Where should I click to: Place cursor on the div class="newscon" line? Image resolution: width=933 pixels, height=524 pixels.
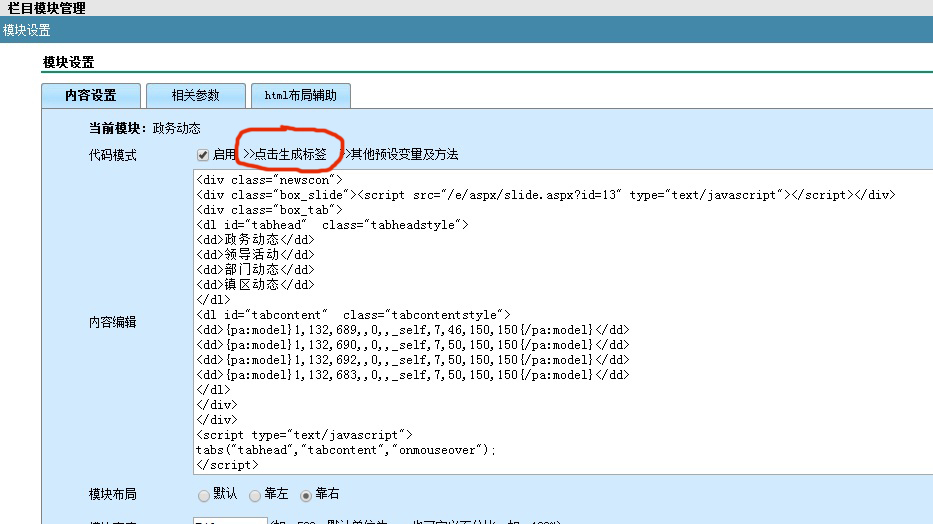tap(269, 180)
